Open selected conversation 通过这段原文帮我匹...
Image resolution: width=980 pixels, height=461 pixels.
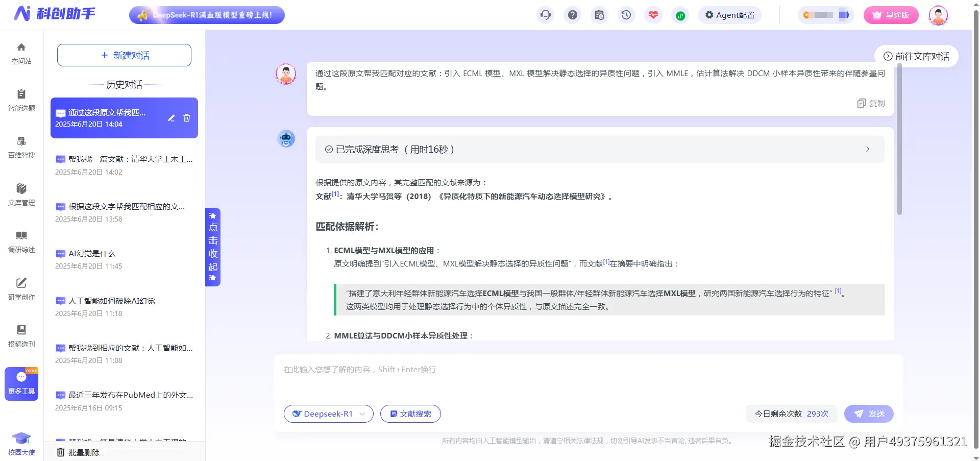(x=124, y=118)
